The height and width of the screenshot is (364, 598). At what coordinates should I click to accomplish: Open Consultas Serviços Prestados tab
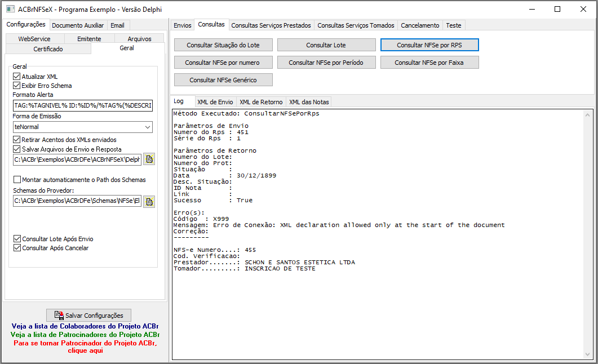[271, 25]
